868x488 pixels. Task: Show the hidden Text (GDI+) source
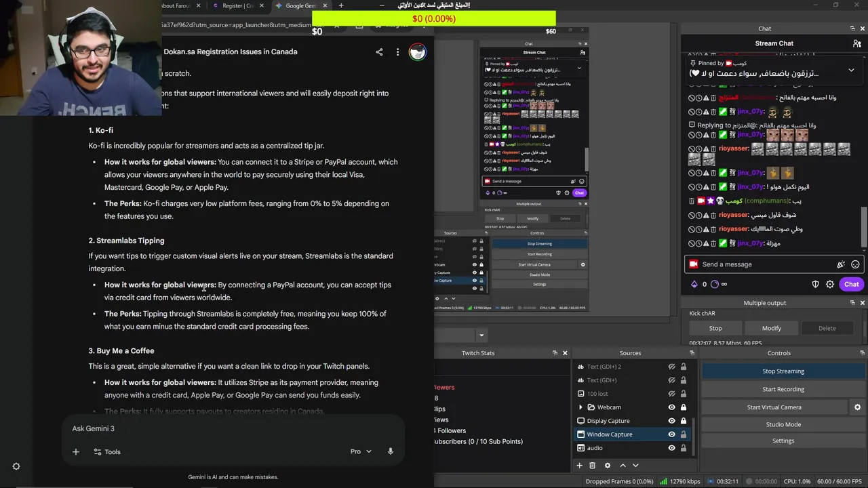point(671,380)
